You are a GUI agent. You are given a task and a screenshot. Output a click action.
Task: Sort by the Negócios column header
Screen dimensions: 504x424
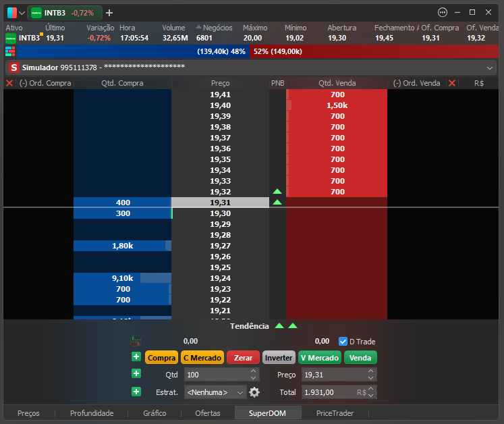point(217,28)
